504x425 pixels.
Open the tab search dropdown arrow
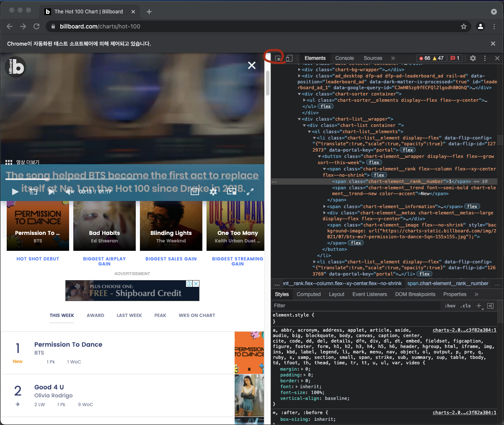[494, 12]
